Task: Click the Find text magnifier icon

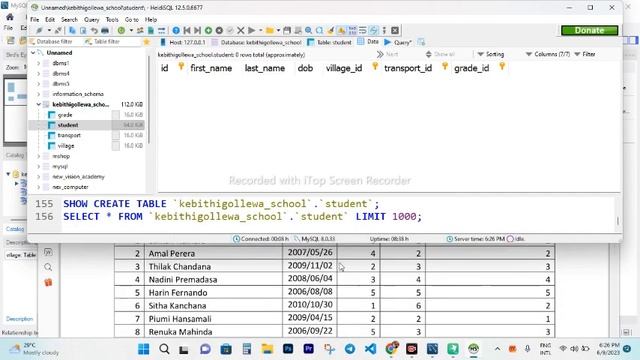Action: coord(308,30)
